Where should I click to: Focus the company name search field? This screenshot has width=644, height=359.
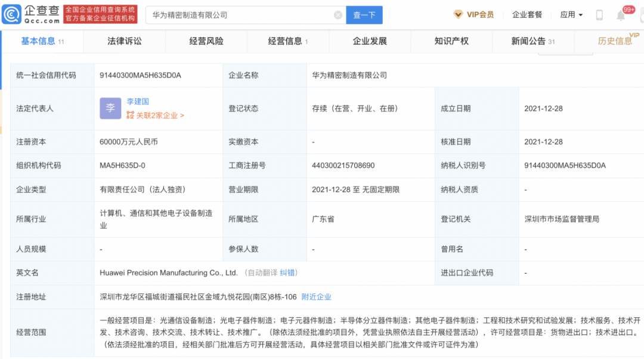(246, 15)
